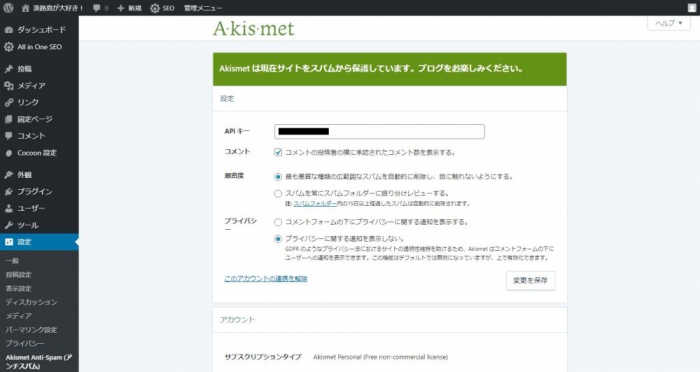Click the Settings sliders icon

pos(8,242)
